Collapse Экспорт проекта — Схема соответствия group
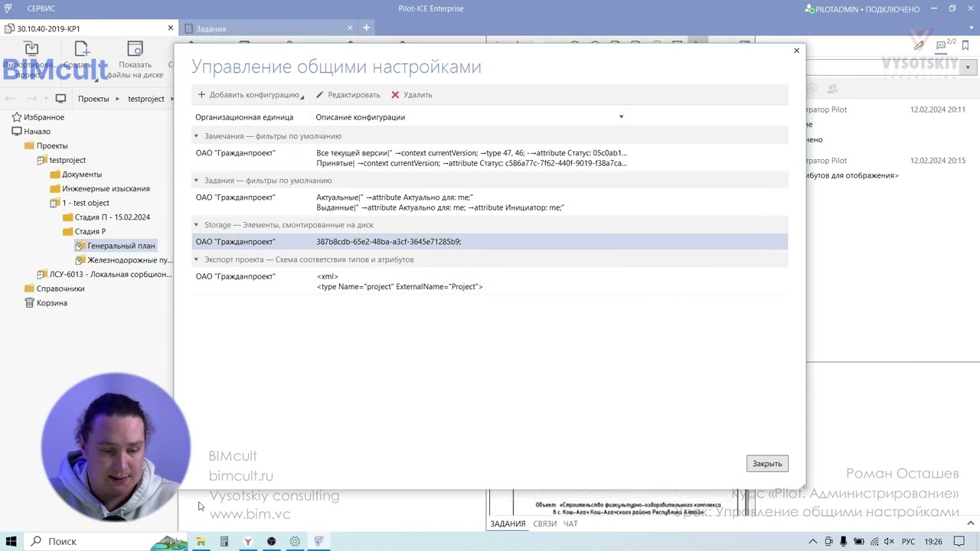This screenshot has width=980, height=551. (196, 259)
